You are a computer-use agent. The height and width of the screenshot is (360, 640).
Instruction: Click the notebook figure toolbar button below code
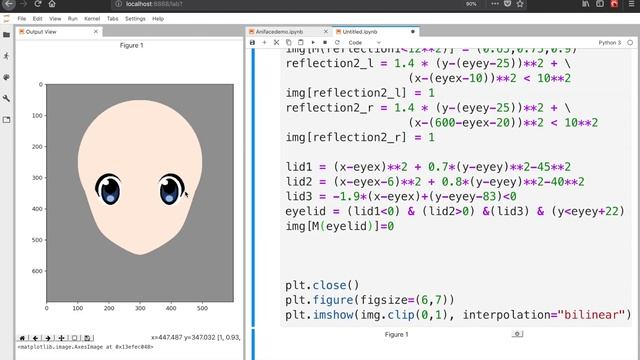point(517,334)
